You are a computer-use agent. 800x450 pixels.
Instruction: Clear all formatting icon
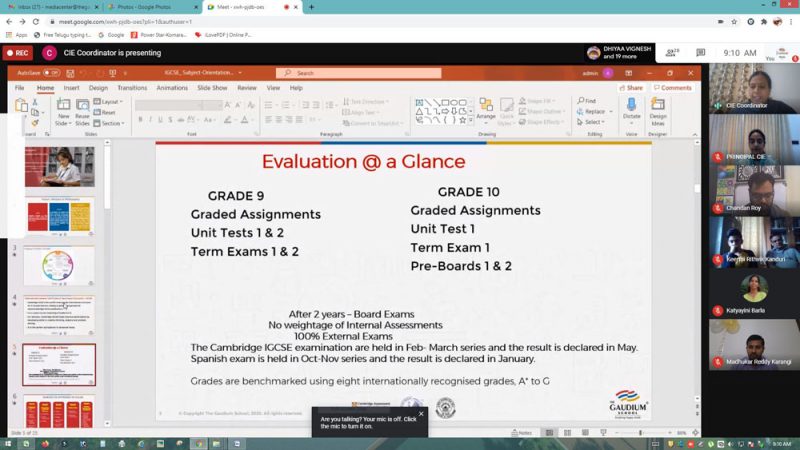click(251, 105)
